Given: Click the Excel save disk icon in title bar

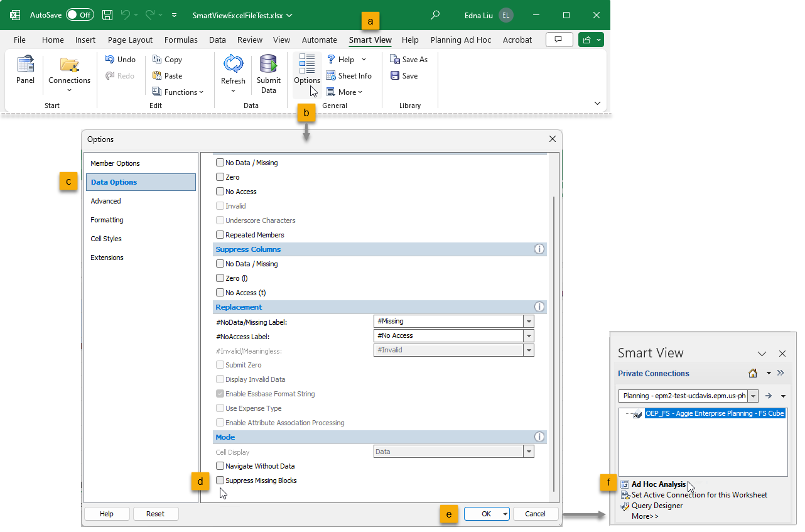Looking at the screenshot, I should point(107,14).
